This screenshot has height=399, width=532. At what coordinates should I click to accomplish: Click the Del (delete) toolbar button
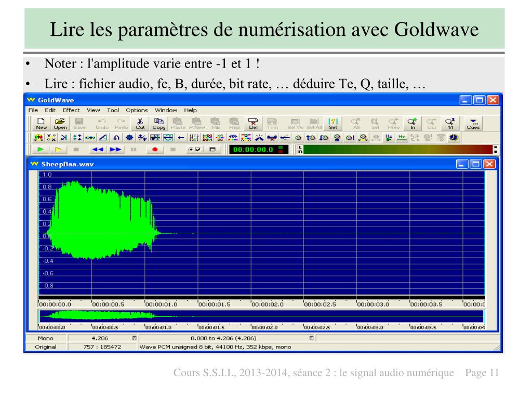point(253,124)
